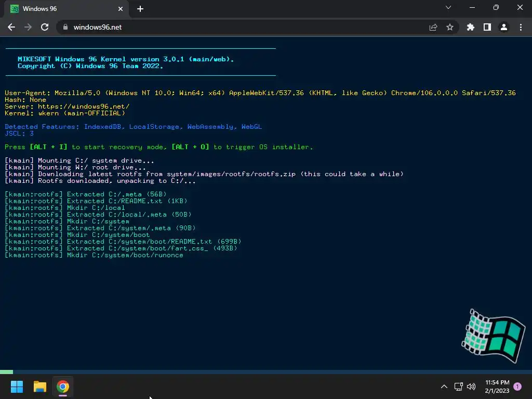Bookmark this tab with the star icon
The width and height of the screenshot is (532, 399).
[450, 27]
